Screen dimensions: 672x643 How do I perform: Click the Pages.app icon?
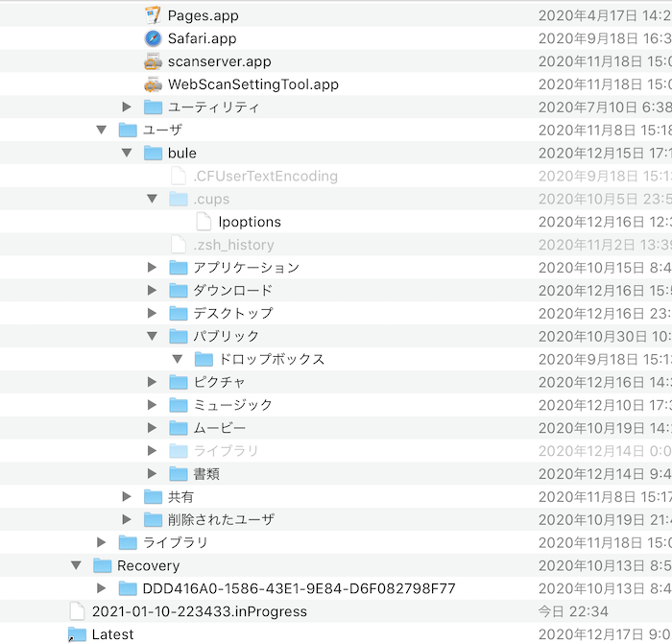tap(153, 15)
